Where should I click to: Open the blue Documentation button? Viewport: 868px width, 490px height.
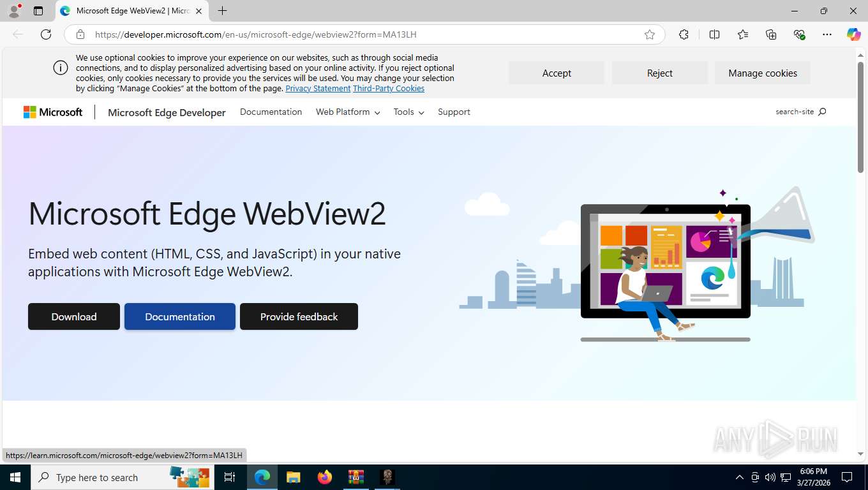pos(180,316)
